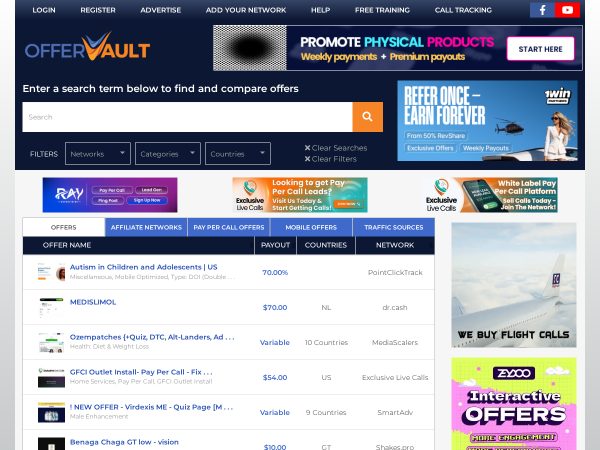Click the White Label Pay Per Call Platform banner
600x450 pixels.
pos(490,195)
